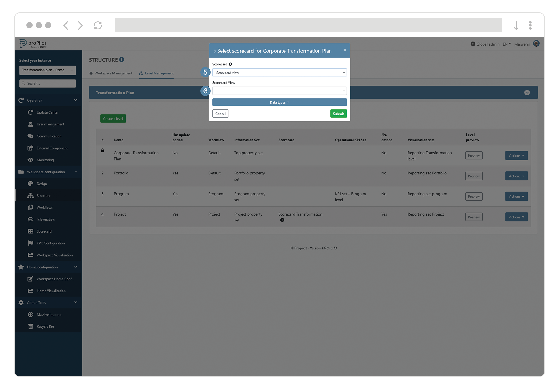Open the Workflows configuration page

tap(45, 207)
